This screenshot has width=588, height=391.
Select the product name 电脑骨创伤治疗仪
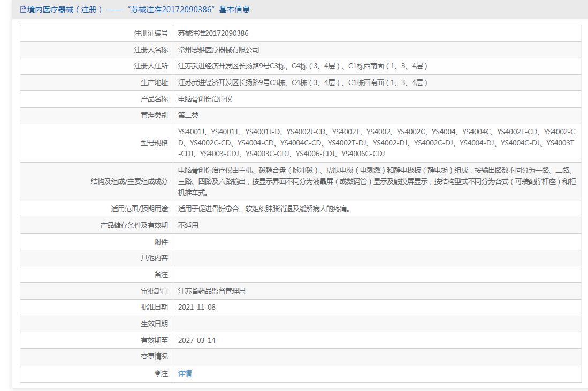[205, 99]
